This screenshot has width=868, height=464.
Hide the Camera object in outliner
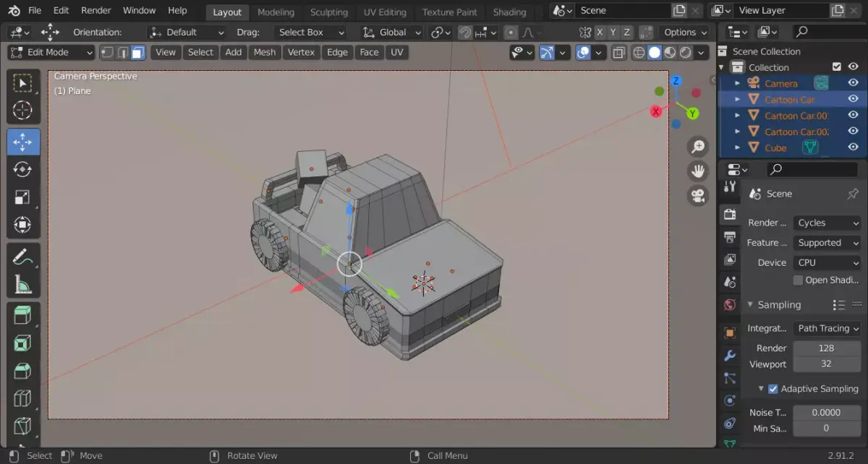point(853,83)
